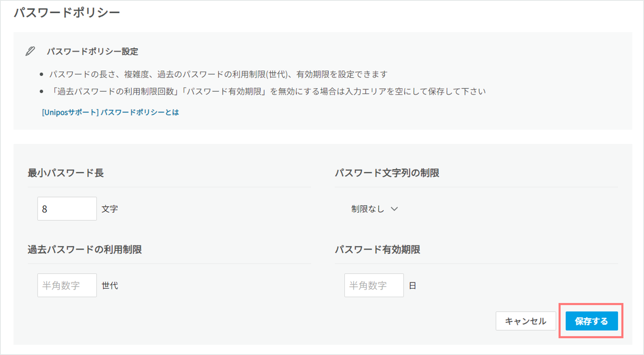Focus the 最小パスワード長 field containing 8
This screenshot has width=644, height=355.
pos(67,209)
